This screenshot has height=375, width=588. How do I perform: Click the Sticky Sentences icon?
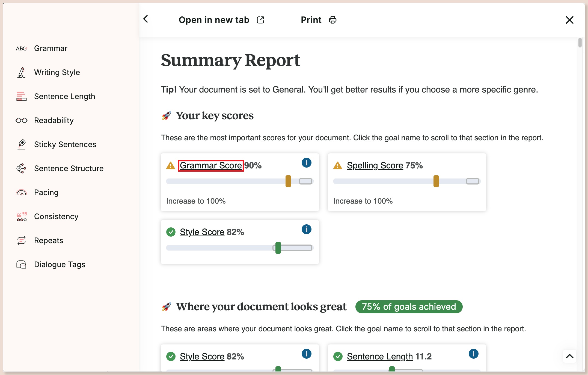click(x=21, y=144)
